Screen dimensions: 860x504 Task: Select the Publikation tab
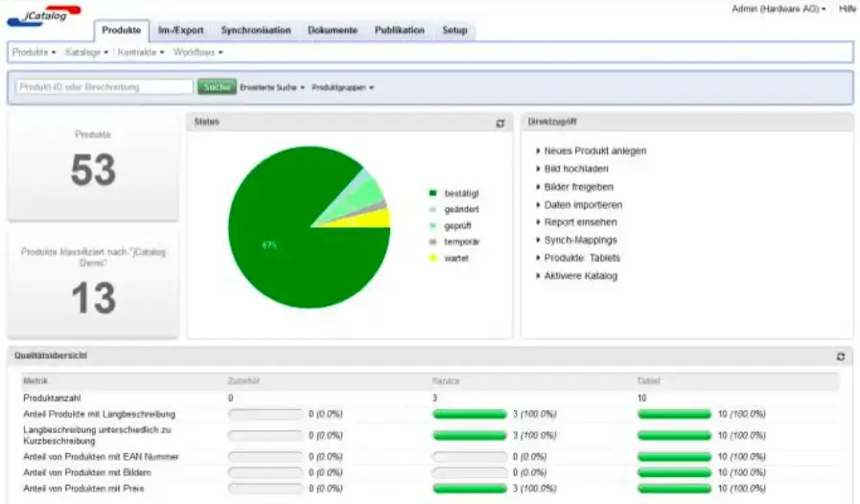(399, 30)
